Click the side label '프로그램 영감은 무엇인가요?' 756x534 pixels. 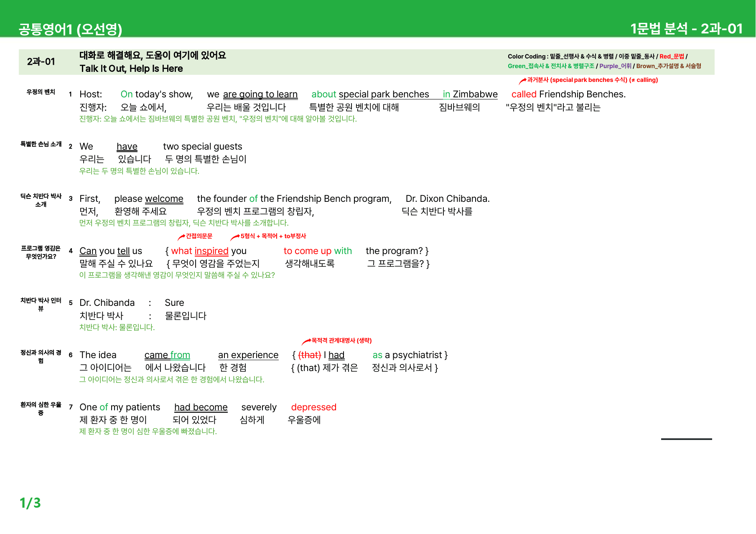pos(41,252)
